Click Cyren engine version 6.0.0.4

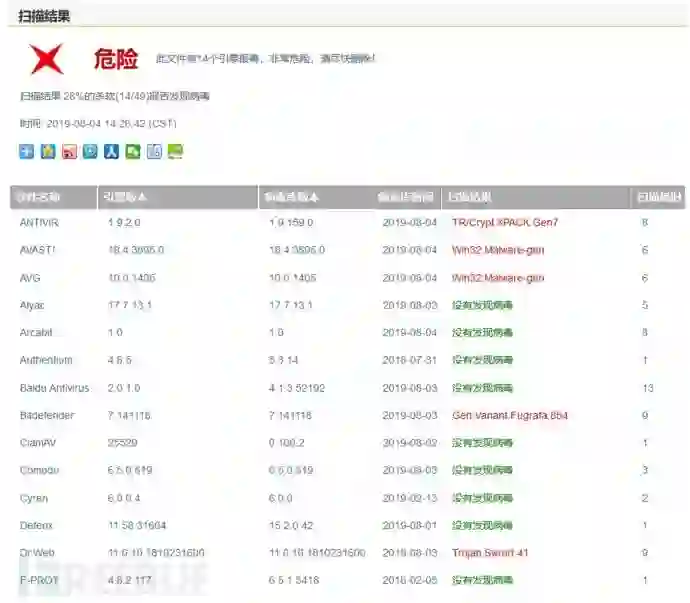point(124,498)
